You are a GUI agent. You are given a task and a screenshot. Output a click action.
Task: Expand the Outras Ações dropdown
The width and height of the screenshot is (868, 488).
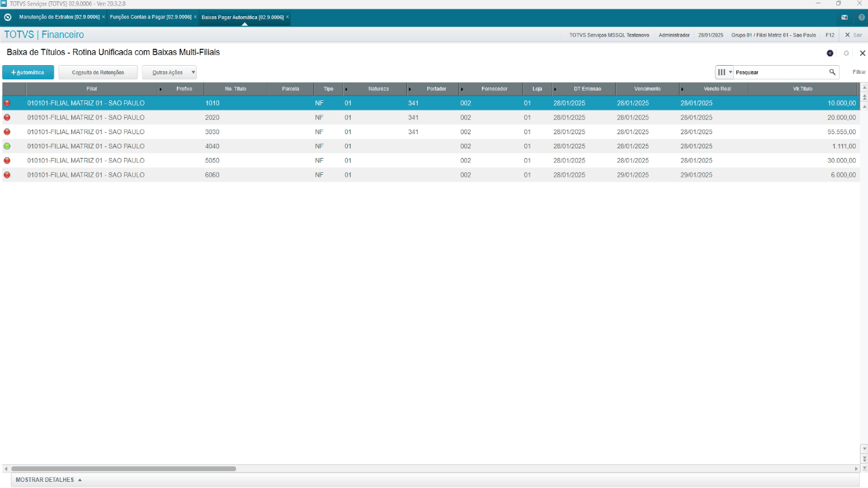169,72
